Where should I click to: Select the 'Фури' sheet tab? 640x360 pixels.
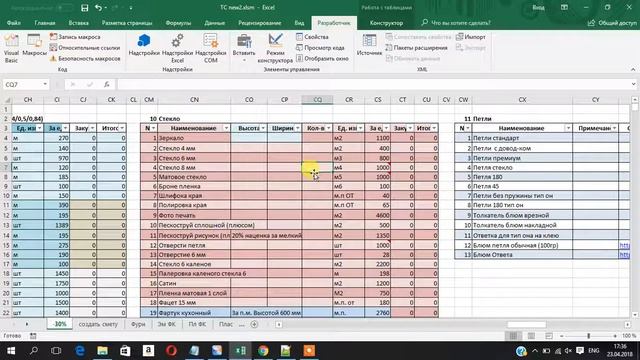138,324
